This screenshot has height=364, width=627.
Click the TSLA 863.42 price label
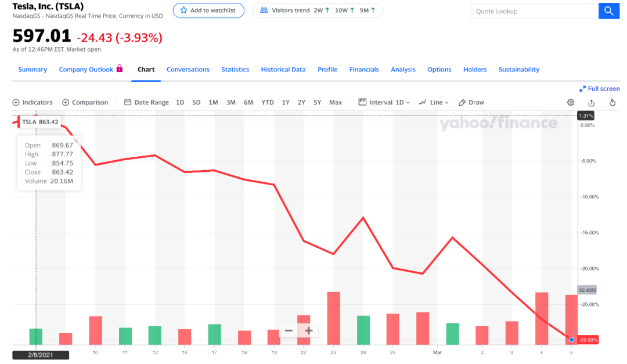pyautogui.click(x=40, y=122)
